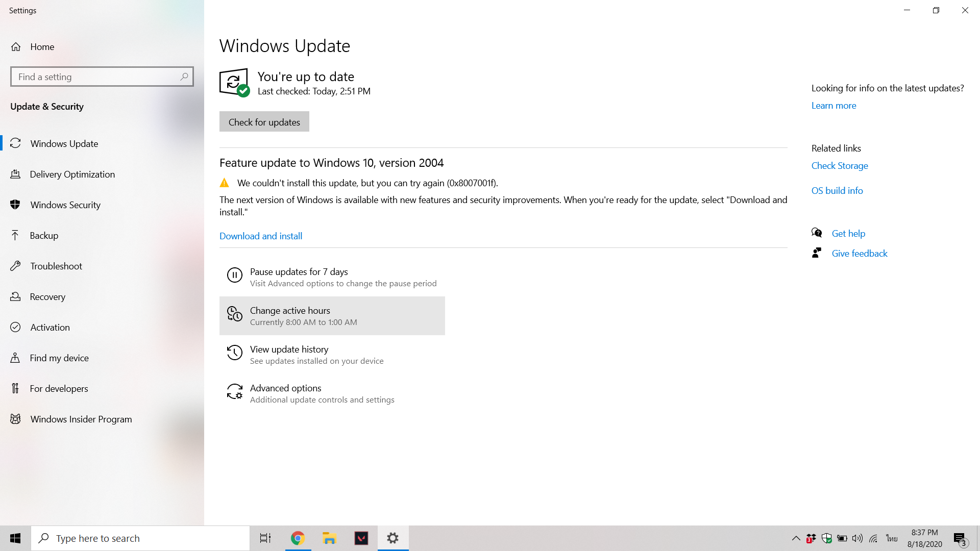Open the Valorant app in taskbar

tap(361, 538)
